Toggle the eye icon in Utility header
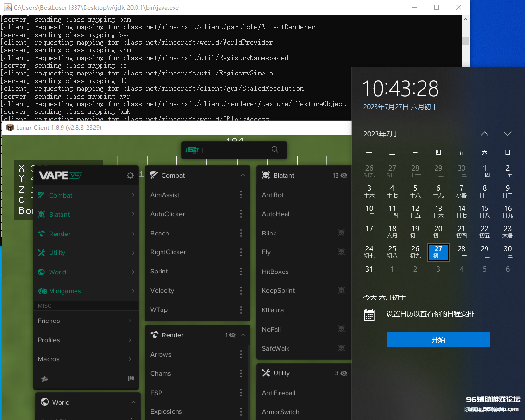 (344, 373)
